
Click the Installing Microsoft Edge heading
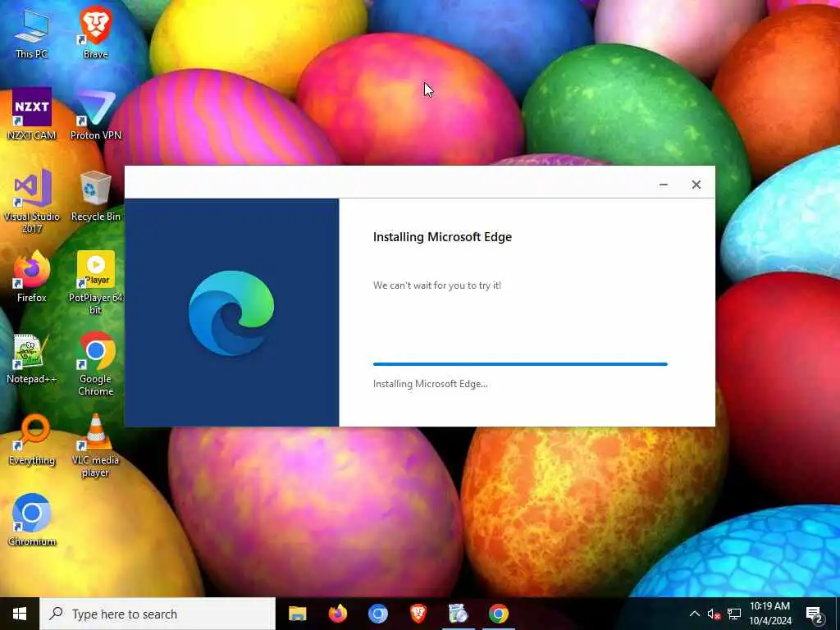pos(442,237)
